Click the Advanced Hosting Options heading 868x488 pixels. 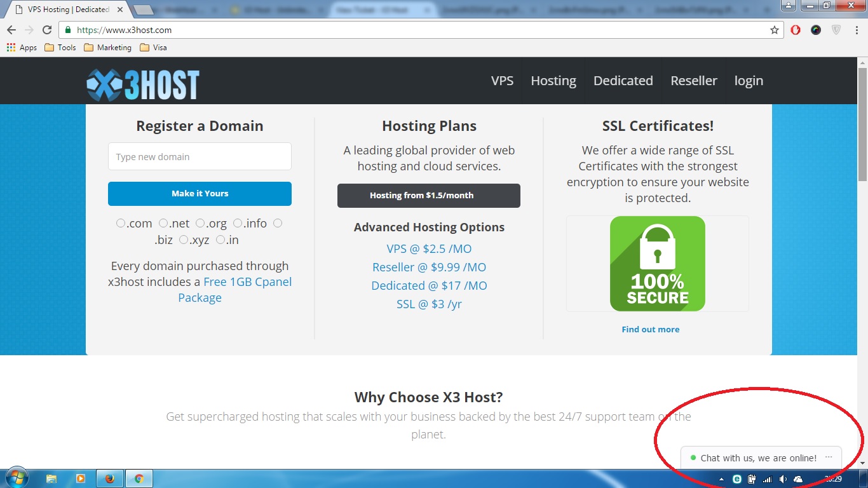429,227
